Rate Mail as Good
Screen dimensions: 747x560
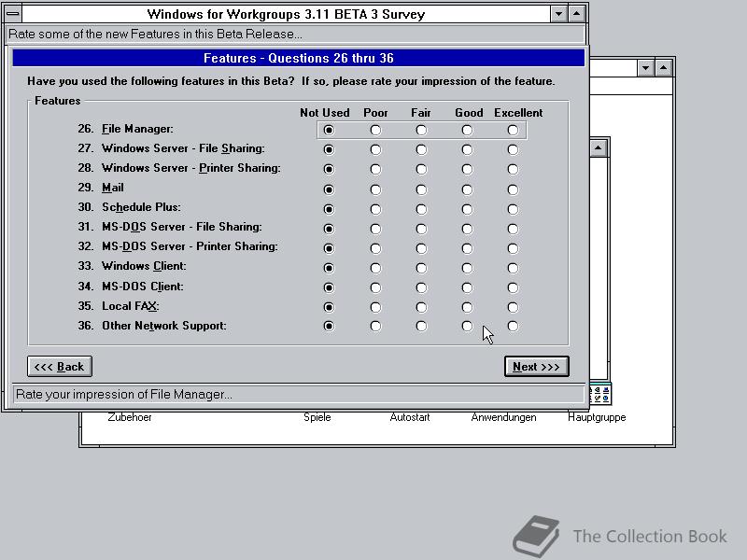coord(467,189)
